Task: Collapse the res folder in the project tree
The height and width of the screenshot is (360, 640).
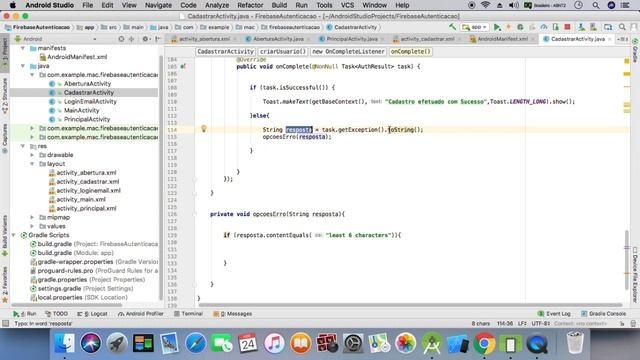Action: pos(23,146)
